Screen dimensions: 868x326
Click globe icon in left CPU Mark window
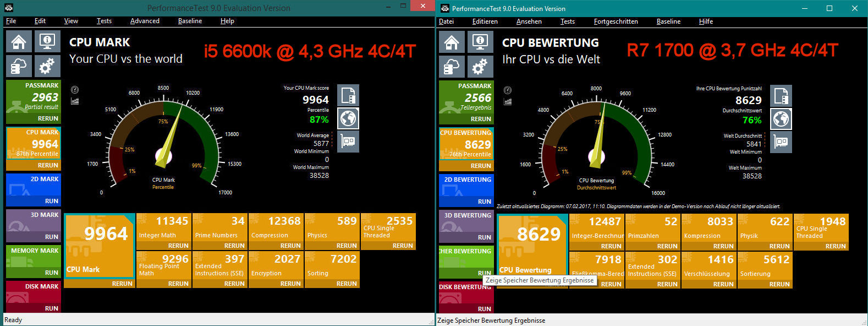click(348, 118)
